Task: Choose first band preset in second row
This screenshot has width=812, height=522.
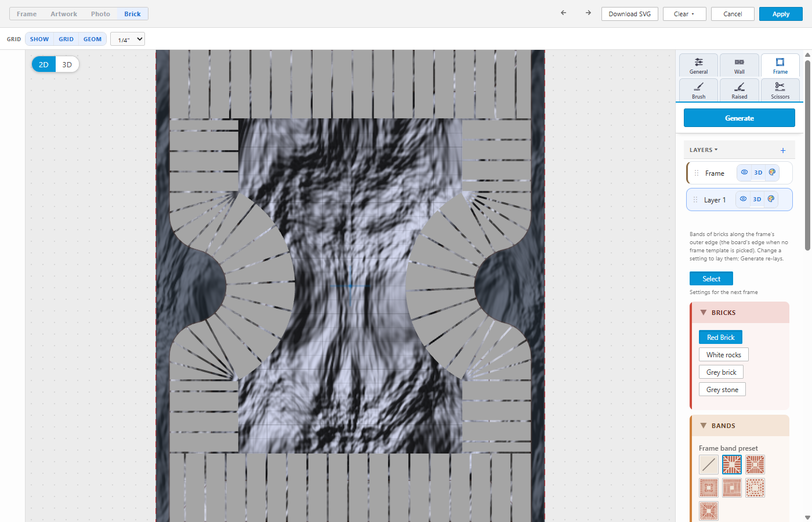Action: [709, 488]
